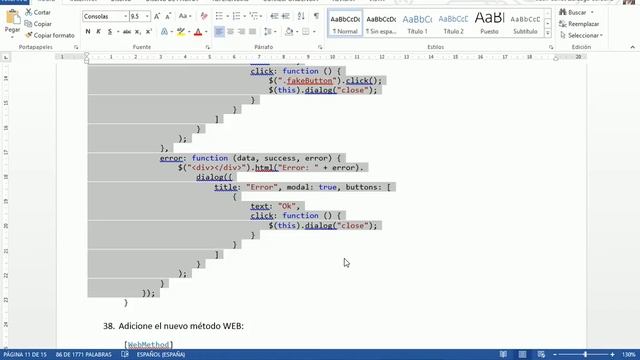The height and width of the screenshot is (360, 640).
Task: Open Buscar find tool
Action: point(576,13)
